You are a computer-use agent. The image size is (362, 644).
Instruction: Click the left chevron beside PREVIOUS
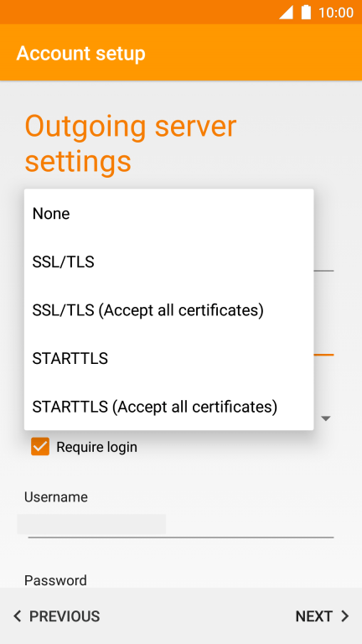[x=17, y=616]
